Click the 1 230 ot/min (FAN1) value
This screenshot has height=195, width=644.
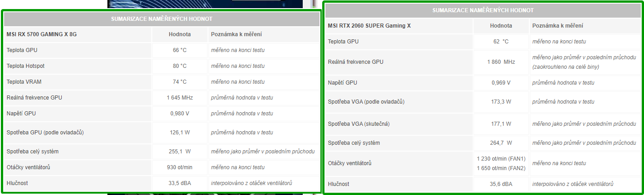pyautogui.click(x=501, y=159)
